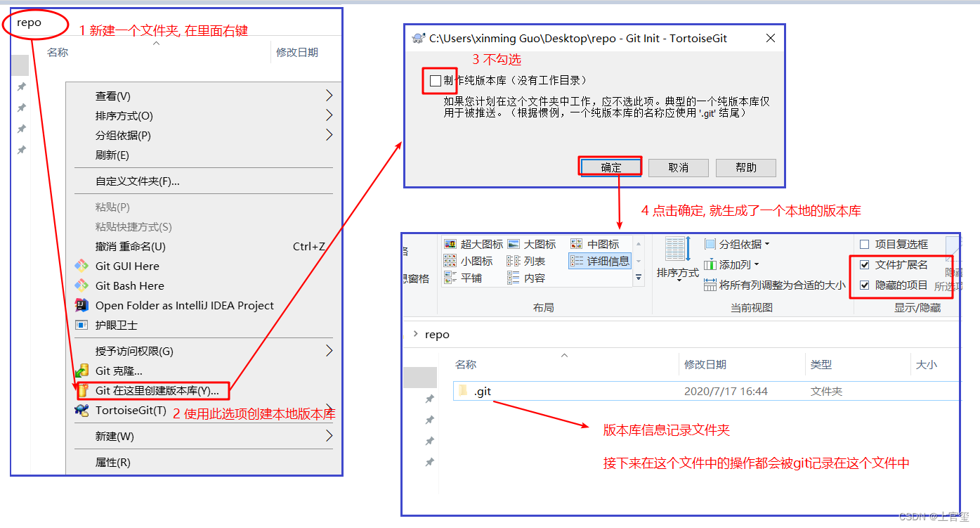Screen dimensions: 980x528
Task: Open the 添加列 dropdown
Action: click(x=757, y=265)
